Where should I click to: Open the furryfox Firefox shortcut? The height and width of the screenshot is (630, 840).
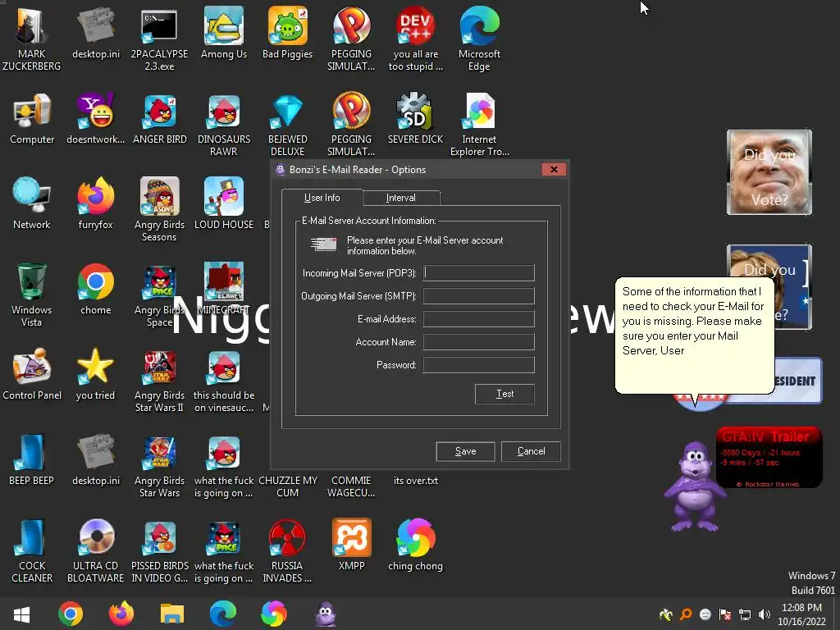95,203
